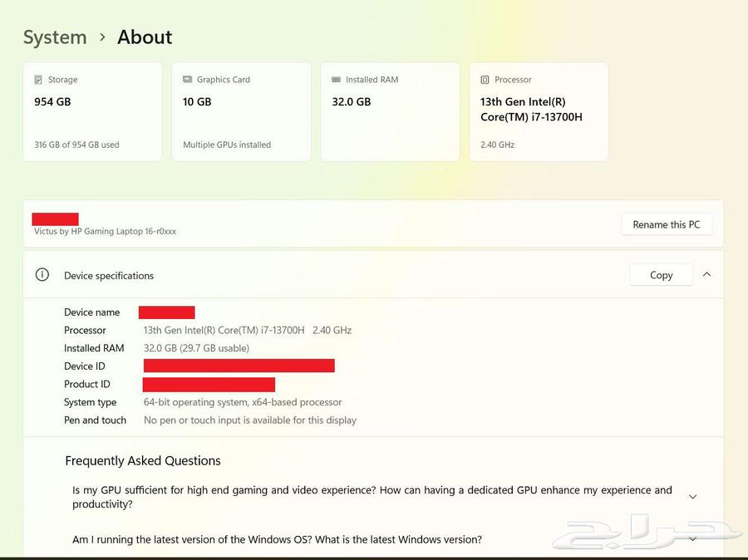Copy the device specifications

click(661, 275)
